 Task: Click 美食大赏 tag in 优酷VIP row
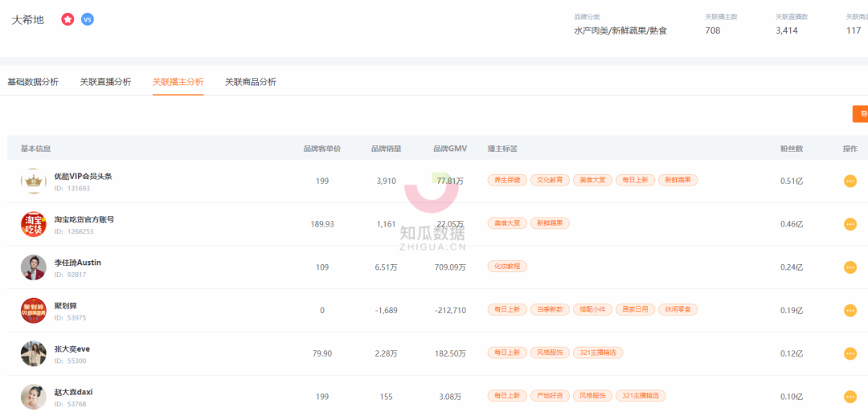click(x=592, y=180)
